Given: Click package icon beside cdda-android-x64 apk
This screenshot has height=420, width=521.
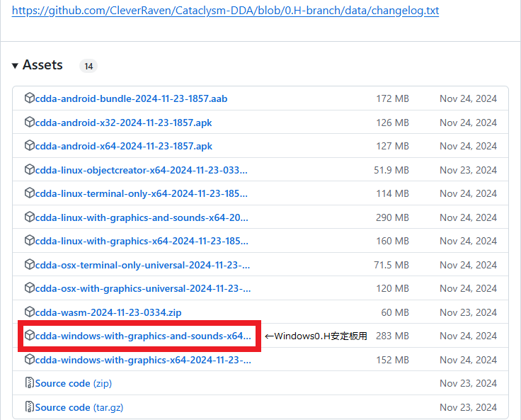Looking at the screenshot, I should [30, 145].
